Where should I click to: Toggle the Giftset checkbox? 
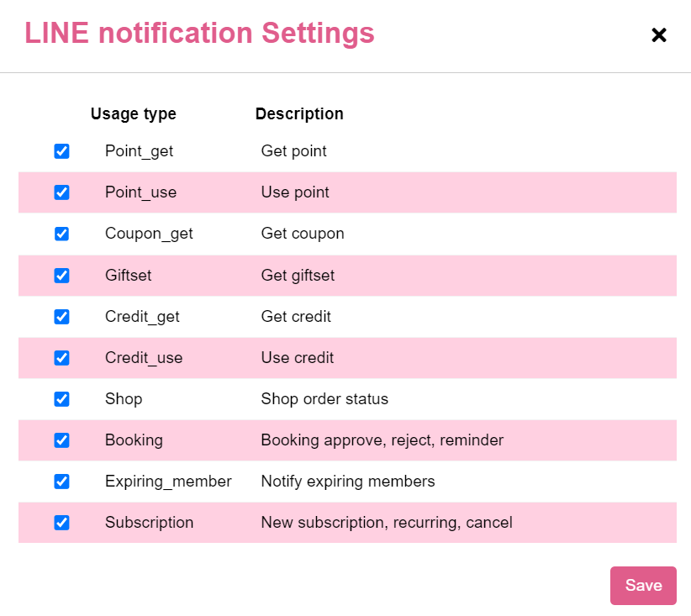click(x=61, y=276)
